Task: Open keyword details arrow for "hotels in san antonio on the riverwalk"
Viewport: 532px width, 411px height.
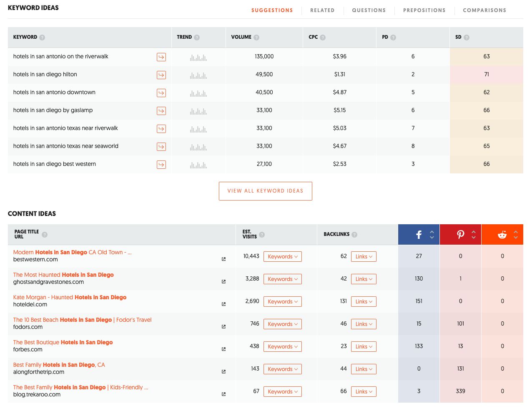Action: coord(161,57)
